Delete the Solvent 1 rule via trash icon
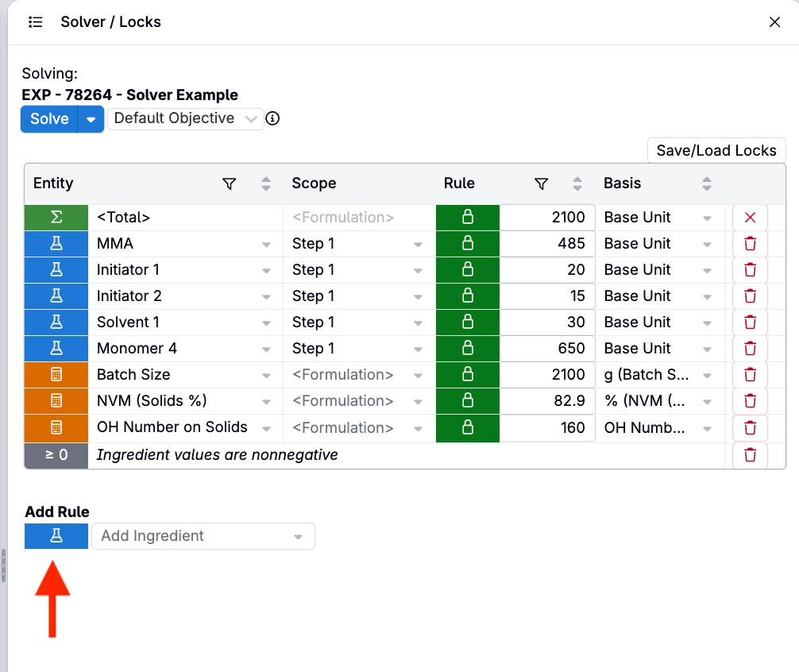 750,322
